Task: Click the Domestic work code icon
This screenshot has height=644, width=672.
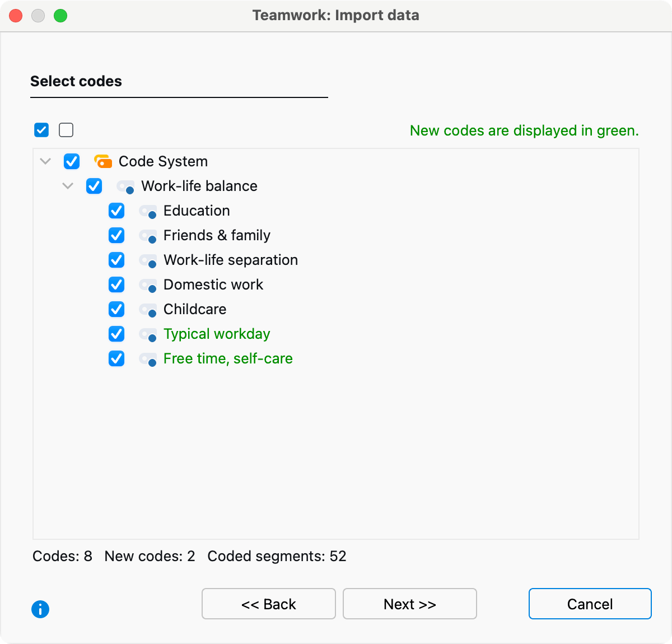Action: point(148,285)
